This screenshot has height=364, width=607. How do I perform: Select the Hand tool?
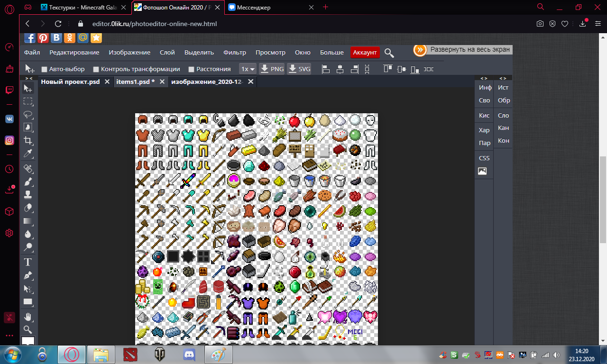[x=28, y=317]
